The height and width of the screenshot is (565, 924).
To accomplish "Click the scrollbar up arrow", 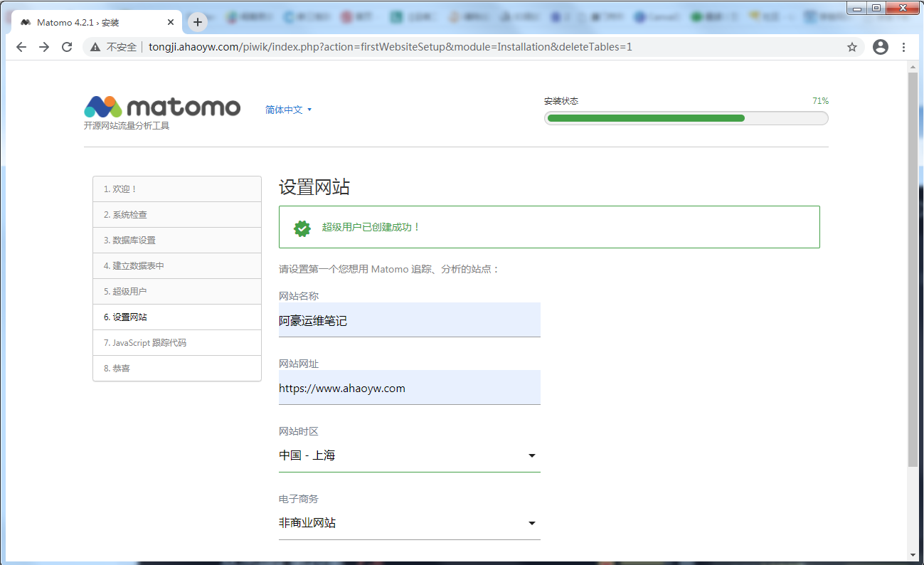I will click(x=913, y=67).
